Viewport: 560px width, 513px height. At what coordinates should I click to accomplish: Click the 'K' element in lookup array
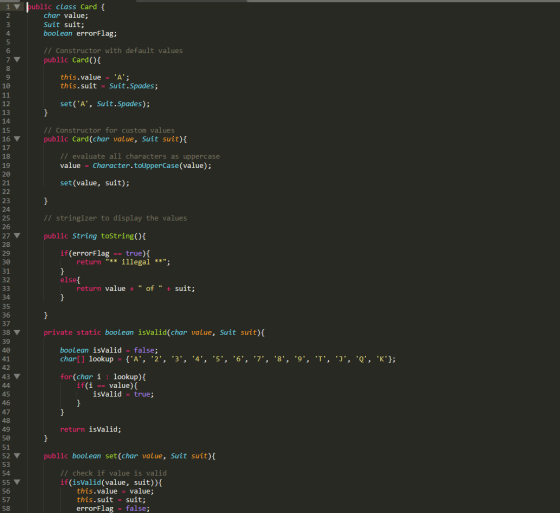point(381,359)
